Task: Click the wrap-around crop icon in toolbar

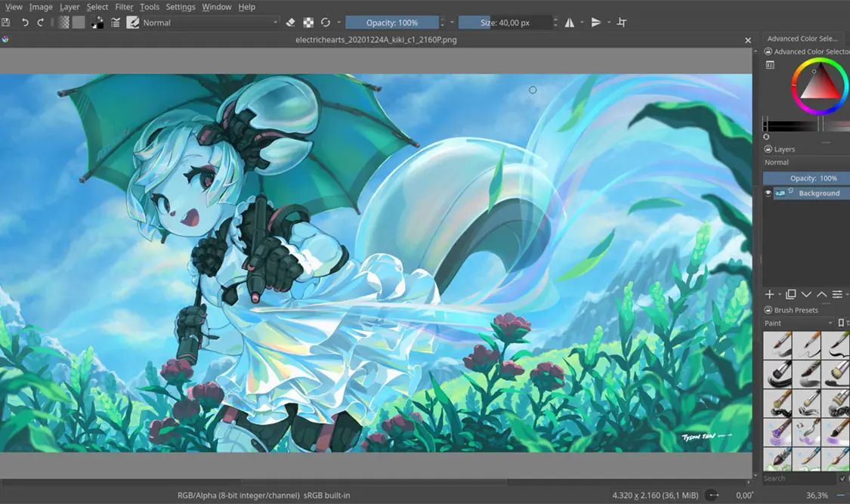Action: (622, 23)
